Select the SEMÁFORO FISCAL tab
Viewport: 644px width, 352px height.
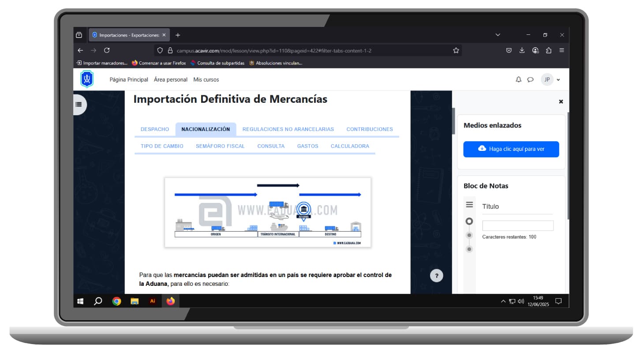[220, 146]
